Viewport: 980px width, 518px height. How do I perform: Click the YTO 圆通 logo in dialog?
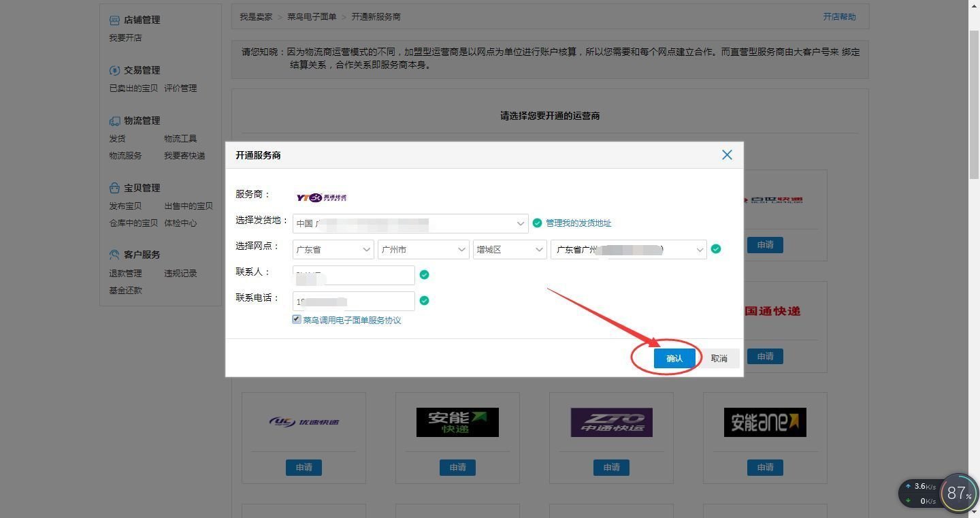[321, 197]
